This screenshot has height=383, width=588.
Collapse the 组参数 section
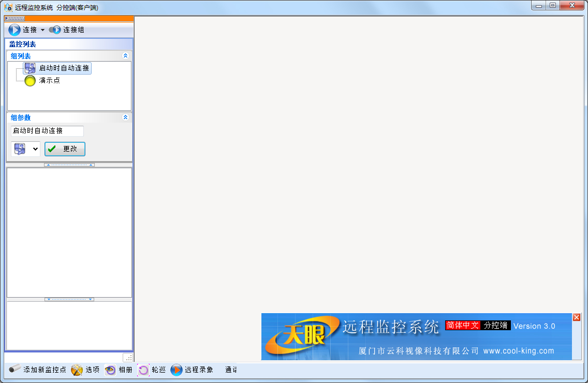[x=125, y=117]
